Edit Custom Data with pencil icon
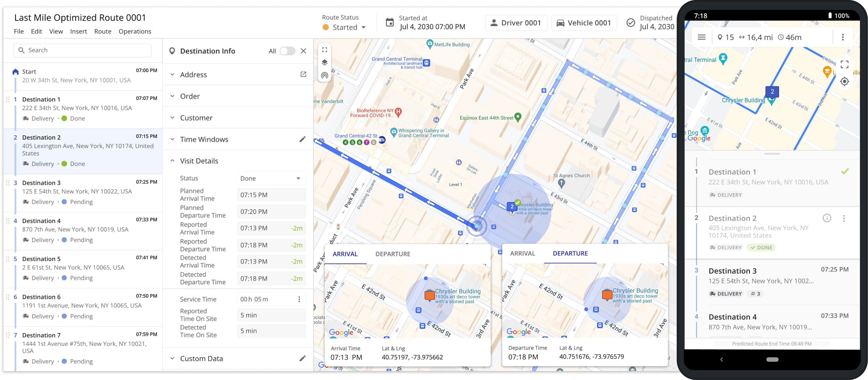This screenshot has width=868, height=380. 302,358
